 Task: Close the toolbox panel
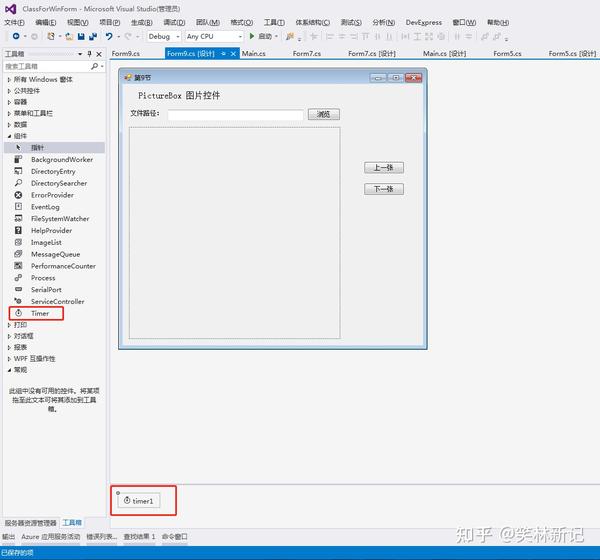click(99, 54)
